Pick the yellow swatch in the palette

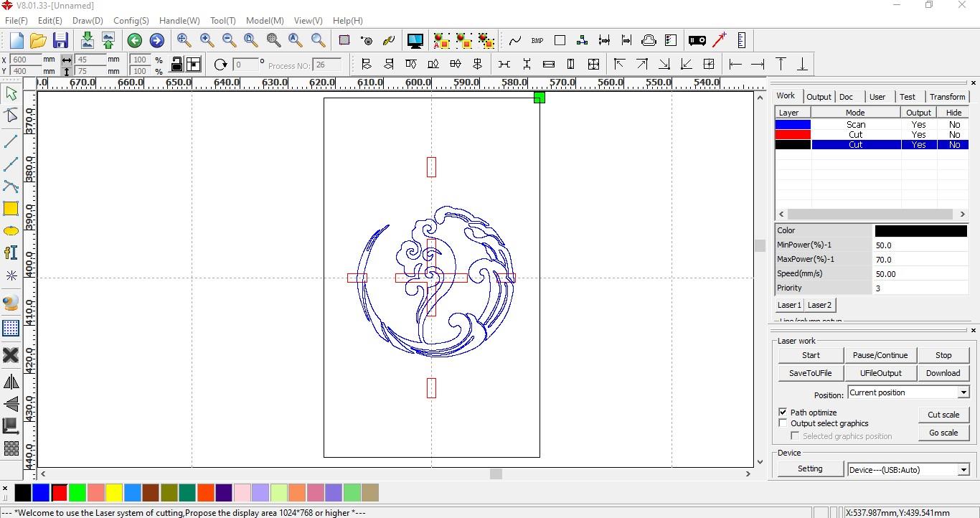(114, 493)
